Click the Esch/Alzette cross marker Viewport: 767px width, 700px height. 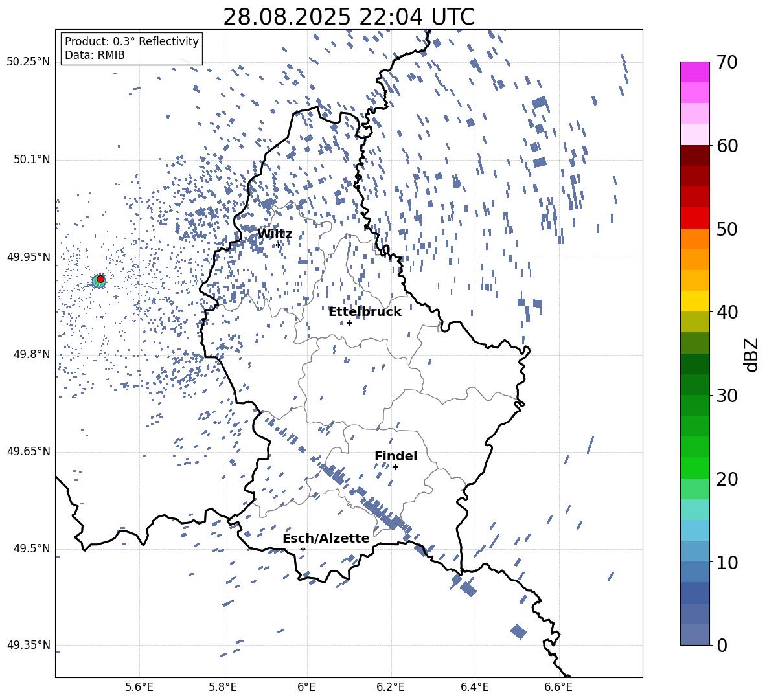(303, 549)
